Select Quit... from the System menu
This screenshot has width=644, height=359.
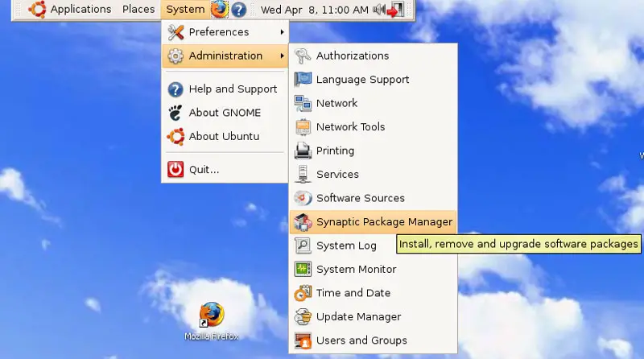point(225,170)
